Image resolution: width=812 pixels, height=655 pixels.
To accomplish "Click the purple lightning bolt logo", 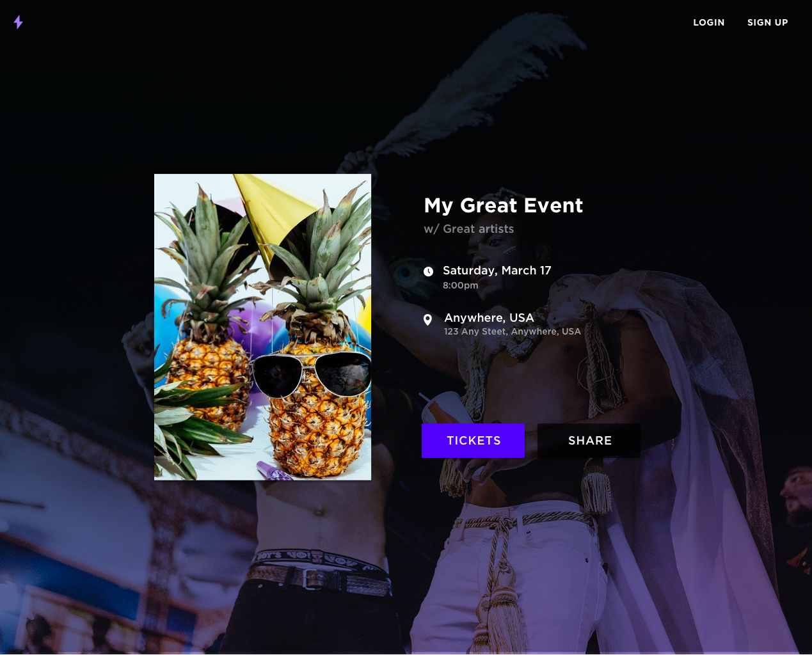I will click(x=19, y=22).
